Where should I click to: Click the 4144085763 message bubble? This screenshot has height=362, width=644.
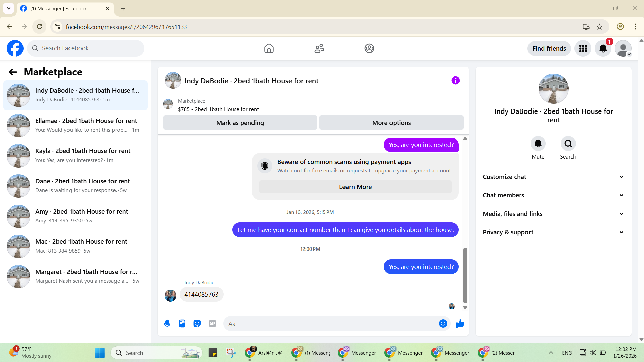[x=201, y=295]
